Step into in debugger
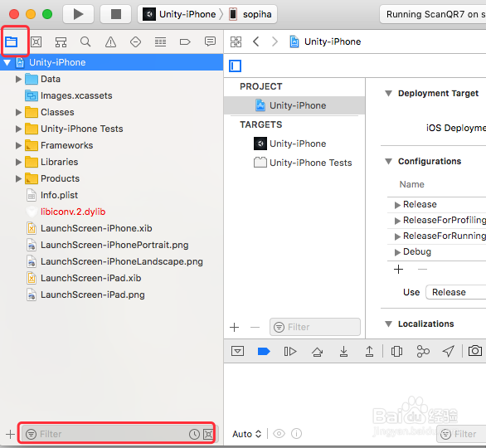Screen dimensions: 486x448 pyautogui.click(x=343, y=351)
